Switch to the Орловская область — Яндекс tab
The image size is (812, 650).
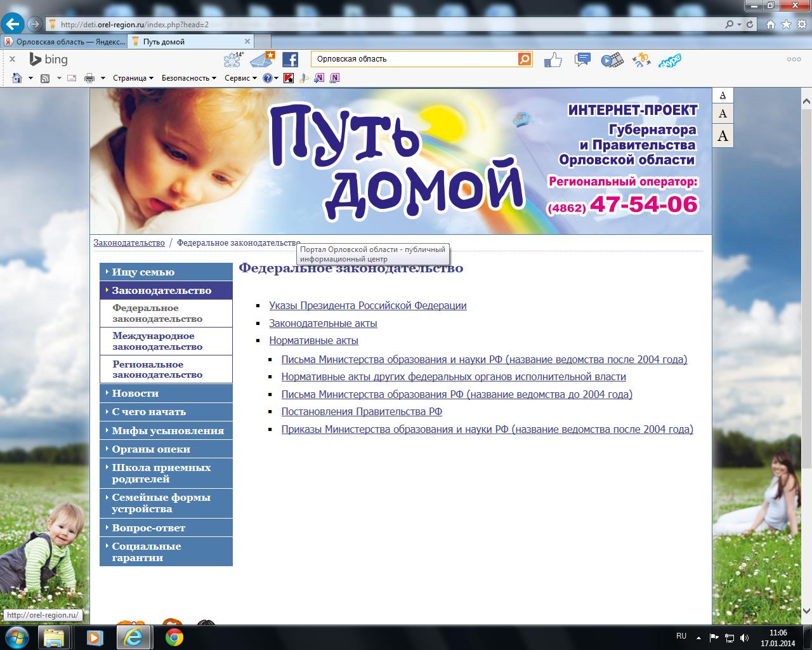[65, 42]
